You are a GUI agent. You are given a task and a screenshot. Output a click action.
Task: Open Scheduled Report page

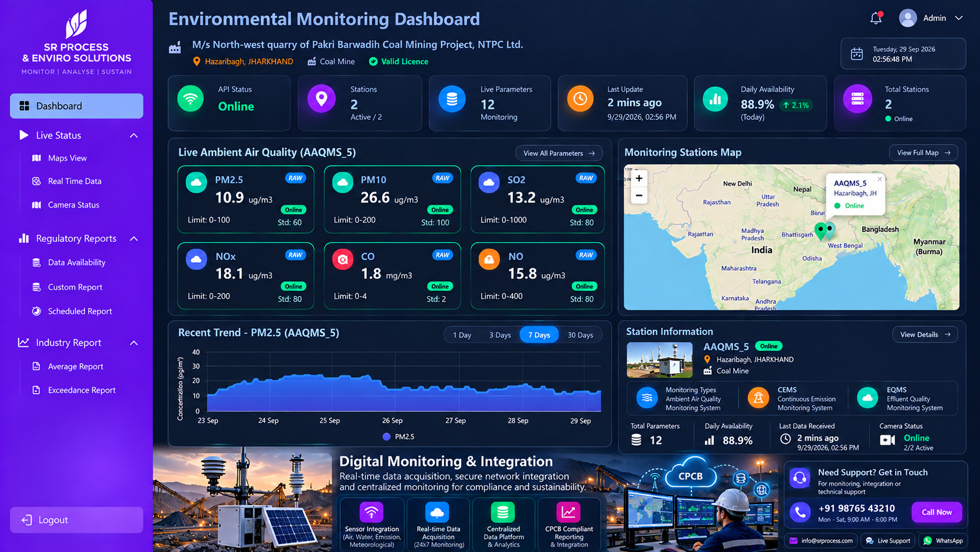pos(80,311)
